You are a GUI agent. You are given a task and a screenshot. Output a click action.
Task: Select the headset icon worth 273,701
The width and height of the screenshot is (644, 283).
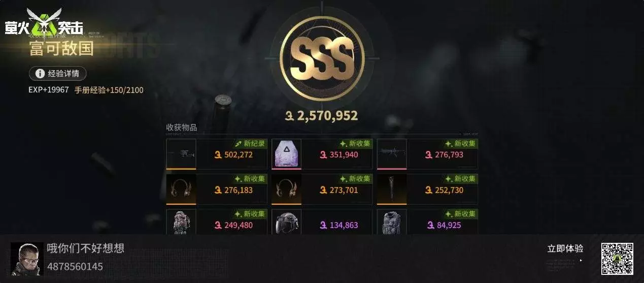click(287, 190)
